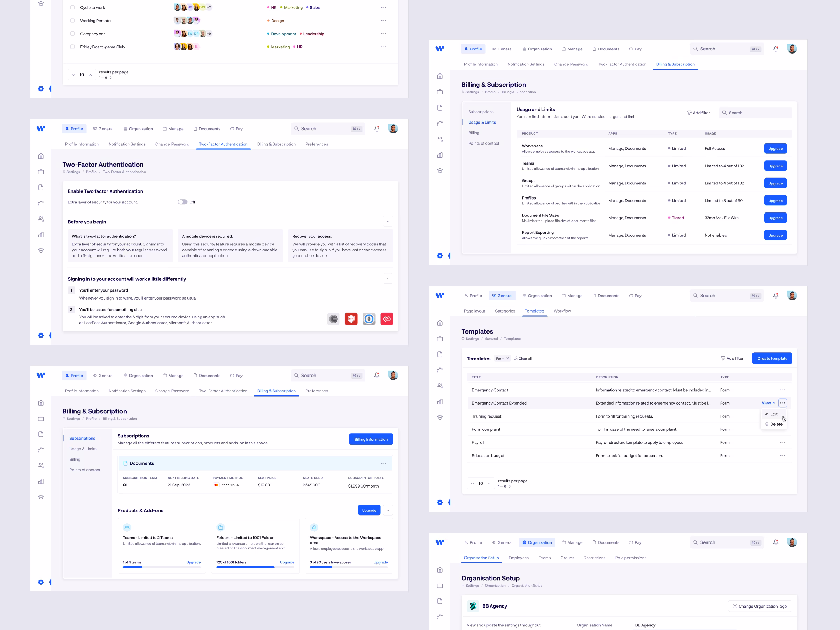Choose Delete from the template row menu
The width and height of the screenshot is (840, 630).
773,424
